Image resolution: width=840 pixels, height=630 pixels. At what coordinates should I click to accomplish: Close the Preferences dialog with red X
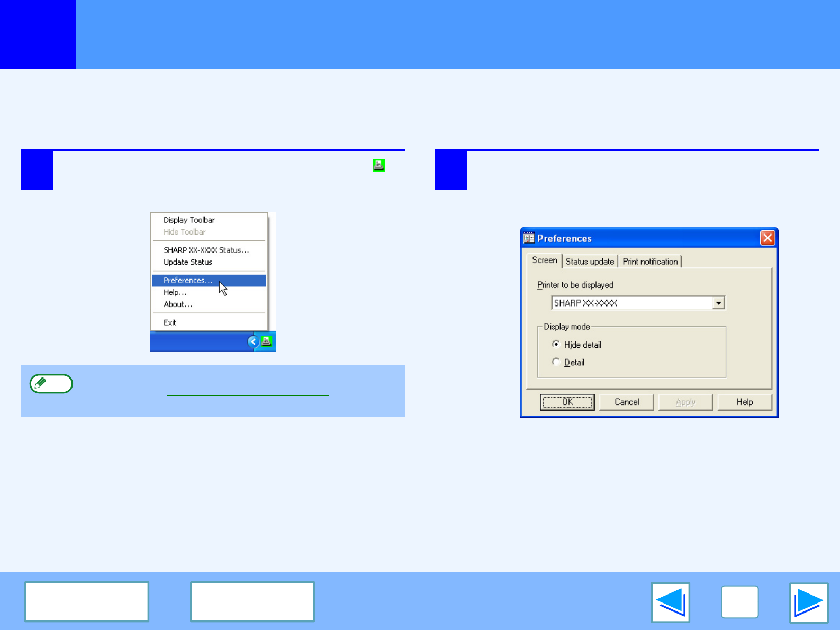click(767, 238)
